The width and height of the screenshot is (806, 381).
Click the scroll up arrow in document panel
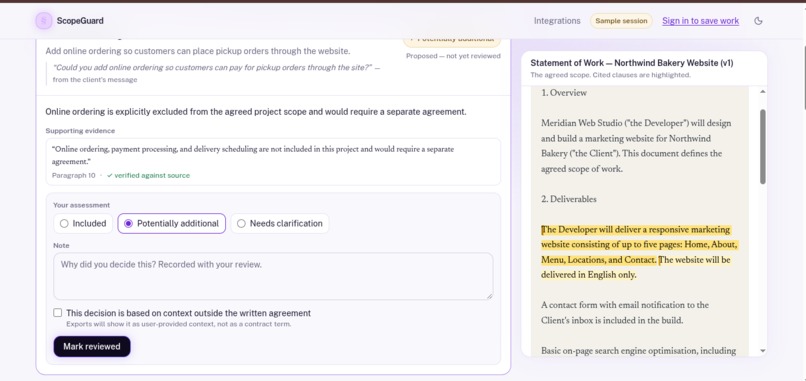point(763,92)
